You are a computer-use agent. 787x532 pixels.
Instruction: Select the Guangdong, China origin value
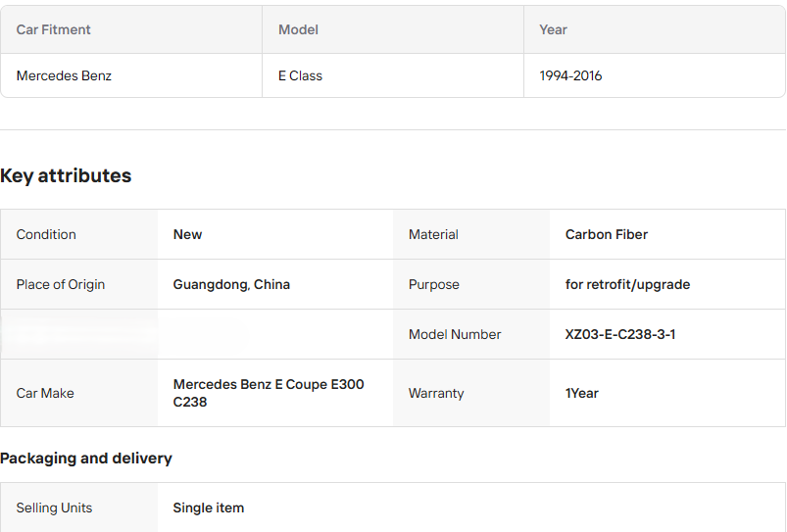231,284
